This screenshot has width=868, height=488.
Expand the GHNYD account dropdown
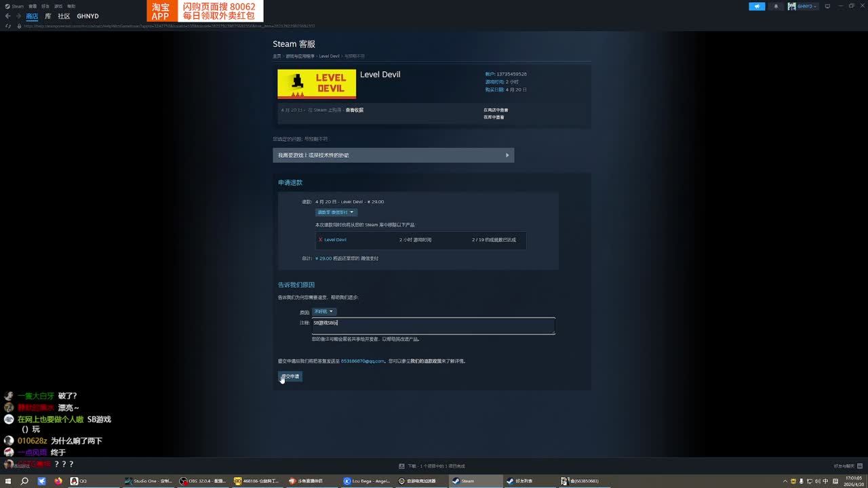click(803, 6)
